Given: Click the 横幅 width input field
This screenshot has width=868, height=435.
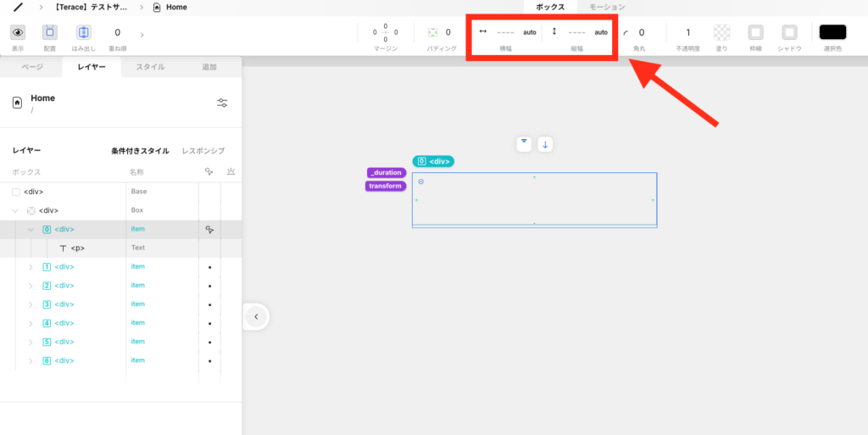Looking at the screenshot, I should point(506,32).
